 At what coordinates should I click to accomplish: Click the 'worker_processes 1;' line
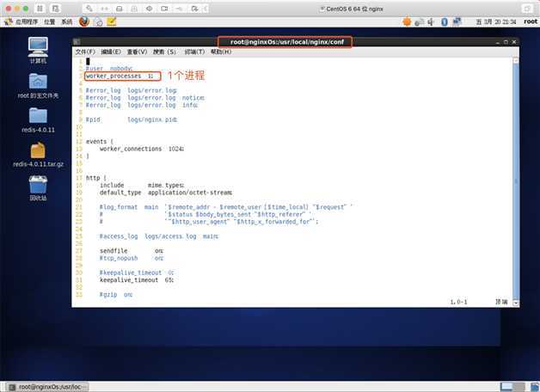click(x=120, y=76)
